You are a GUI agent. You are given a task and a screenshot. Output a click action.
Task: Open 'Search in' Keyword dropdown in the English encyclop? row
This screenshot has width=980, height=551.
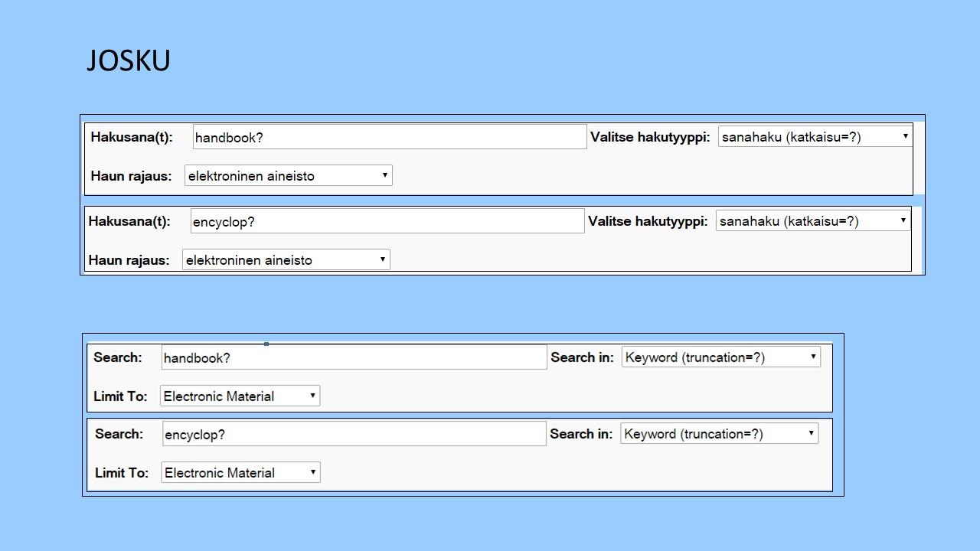(x=720, y=433)
